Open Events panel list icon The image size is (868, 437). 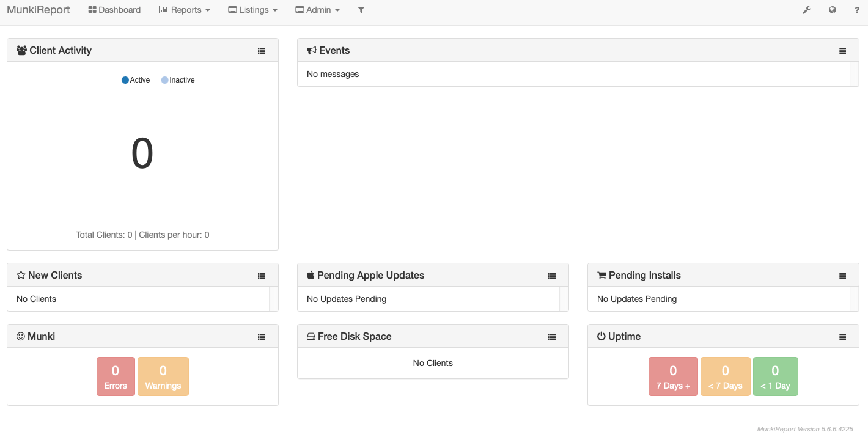coord(842,51)
